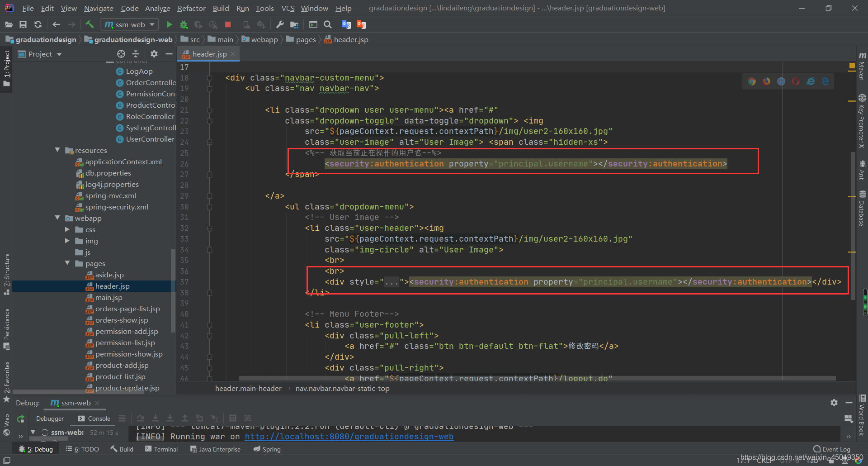The width and height of the screenshot is (868, 466).
Task: Open preview in Chrome browser icon
Action: tap(752, 81)
